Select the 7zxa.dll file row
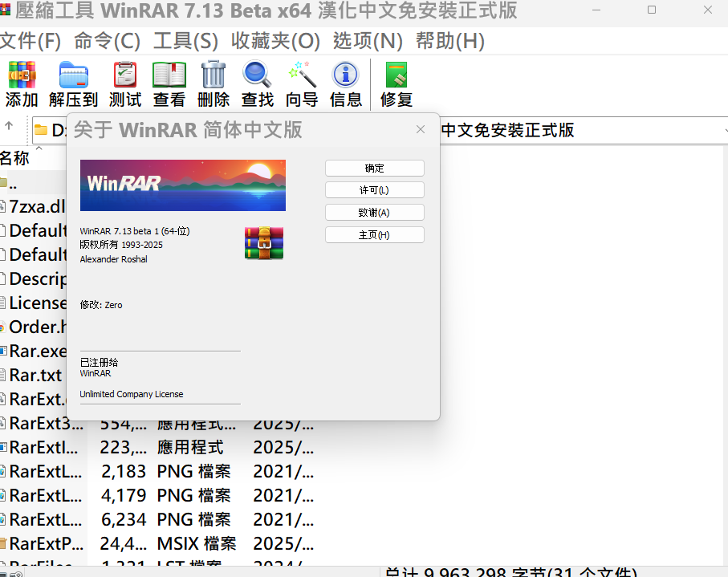This screenshot has width=728, height=577. click(x=34, y=206)
